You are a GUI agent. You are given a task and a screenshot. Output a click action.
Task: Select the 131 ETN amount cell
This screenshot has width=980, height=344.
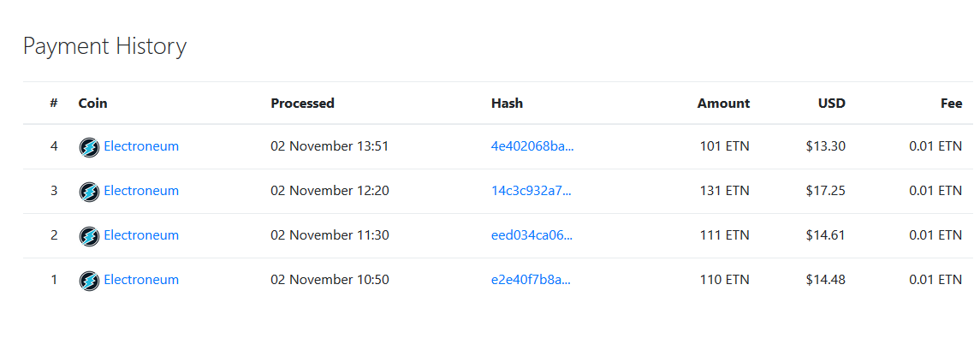[x=724, y=191]
